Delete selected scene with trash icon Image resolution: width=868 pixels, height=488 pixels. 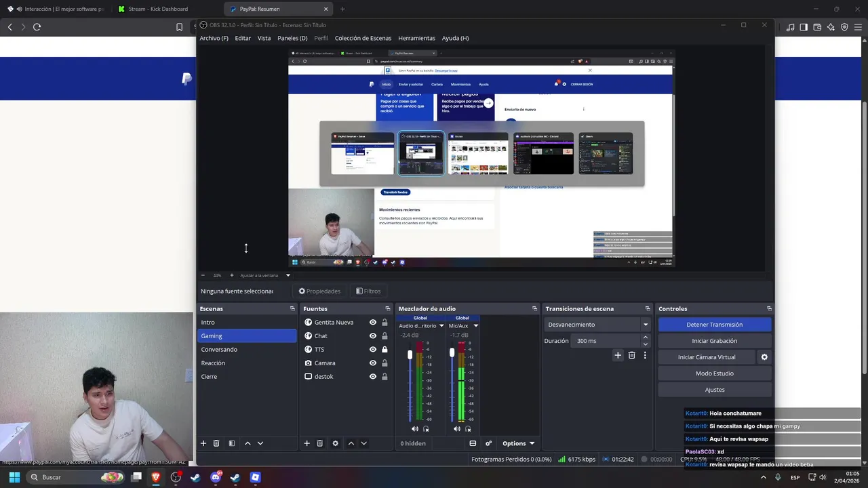(x=216, y=443)
